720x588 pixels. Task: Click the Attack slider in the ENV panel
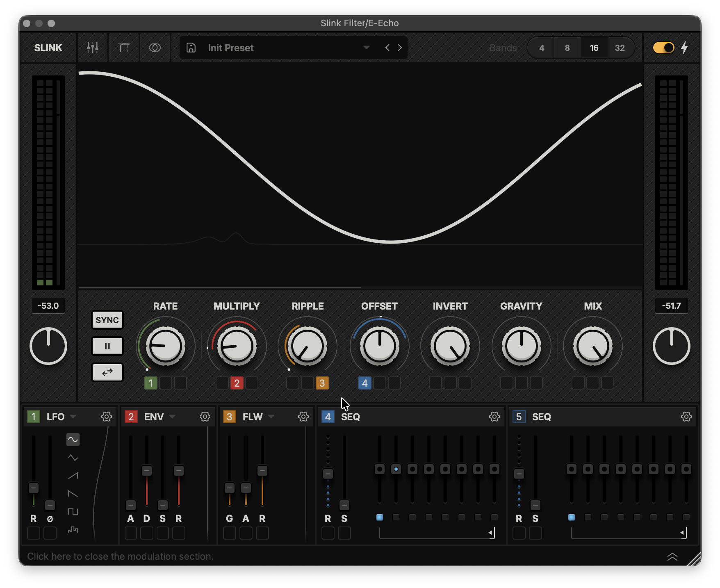[x=131, y=504]
